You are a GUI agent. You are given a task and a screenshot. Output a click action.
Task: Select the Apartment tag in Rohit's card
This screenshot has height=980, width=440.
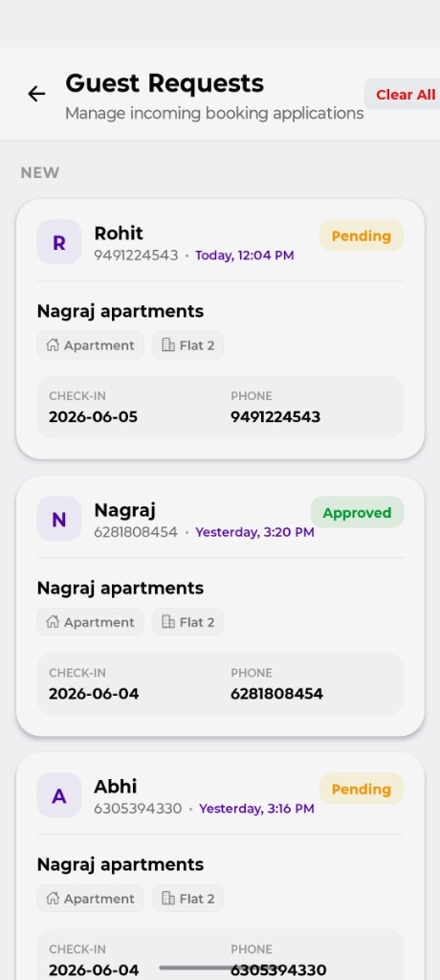pyautogui.click(x=90, y=345)
